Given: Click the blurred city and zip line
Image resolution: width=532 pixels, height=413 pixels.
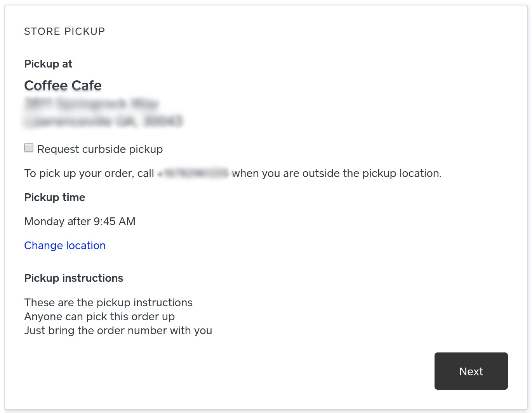Looking at the screenshot, I should click(x=103, y=121).
